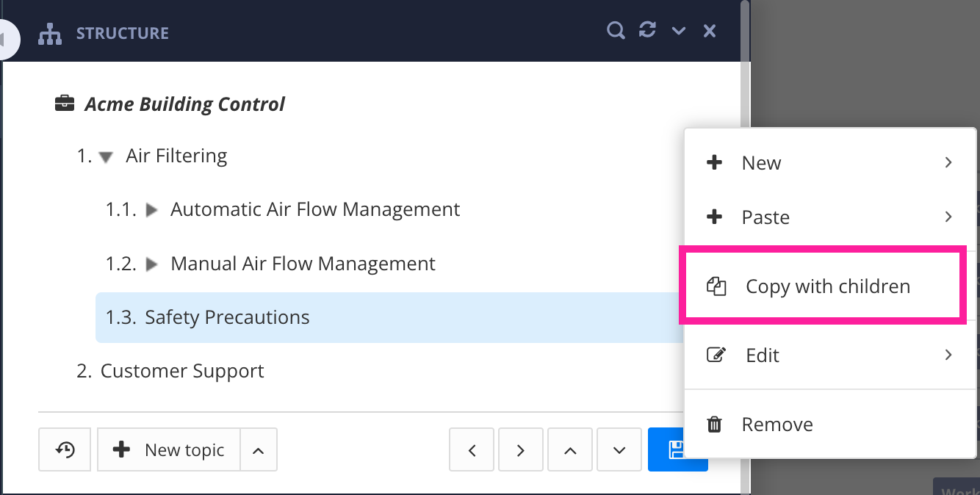The width and height of the screenshot is (980, 495).
Task: Select Remove in the context menu
Action: click(x=777, y=424)
